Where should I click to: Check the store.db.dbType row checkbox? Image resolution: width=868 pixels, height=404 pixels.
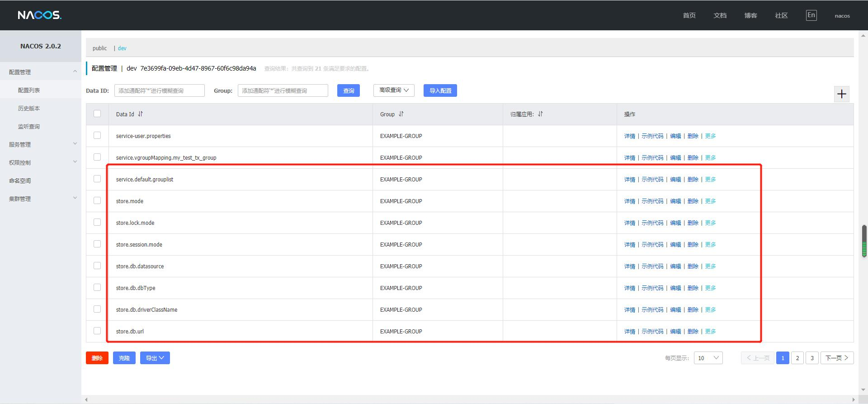pyautogui.click(x=97, y=287)
